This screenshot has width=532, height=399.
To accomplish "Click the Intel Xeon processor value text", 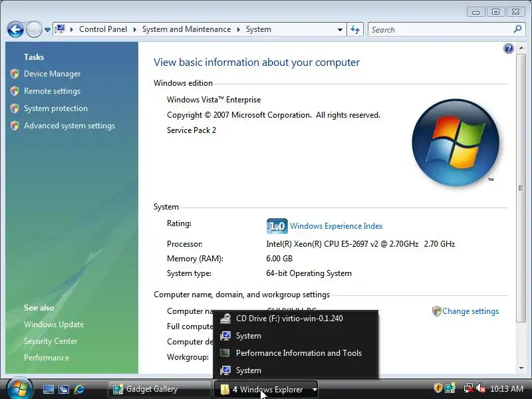I will coord(360,244).
